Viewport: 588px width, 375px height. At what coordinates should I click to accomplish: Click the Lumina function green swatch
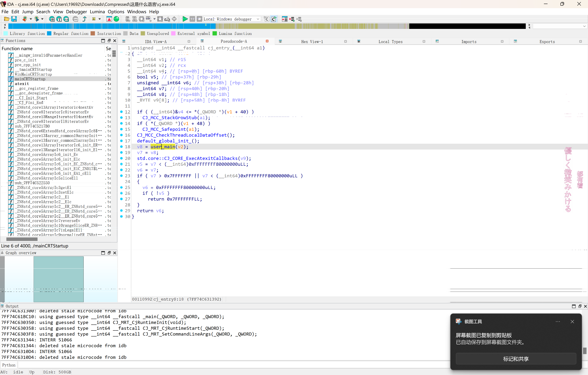coord(215,33)
